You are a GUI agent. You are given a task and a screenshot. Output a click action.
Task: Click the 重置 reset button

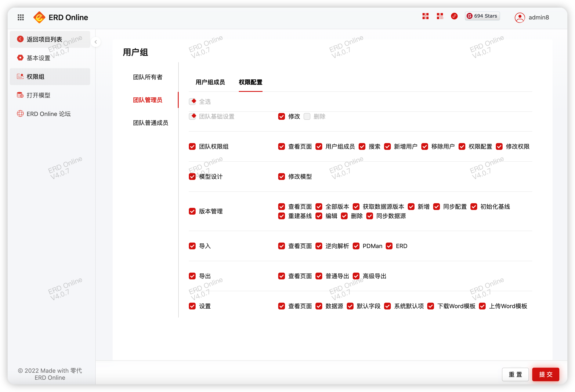[x=515, y=374]
